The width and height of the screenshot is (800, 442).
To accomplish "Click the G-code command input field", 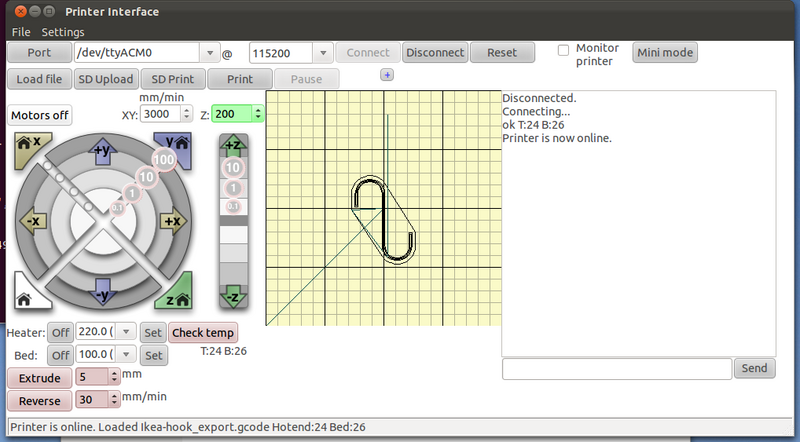I will pos(617,368).
